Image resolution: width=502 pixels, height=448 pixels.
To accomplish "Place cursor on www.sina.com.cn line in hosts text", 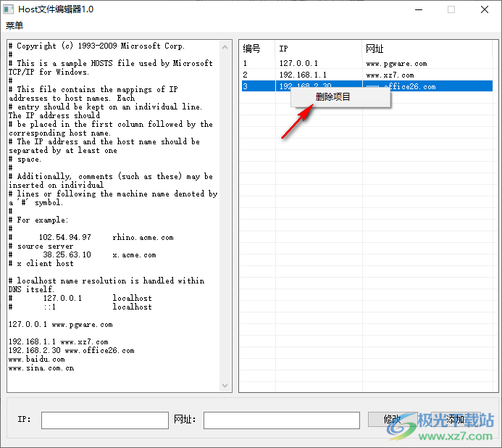I will coord(41,368).
